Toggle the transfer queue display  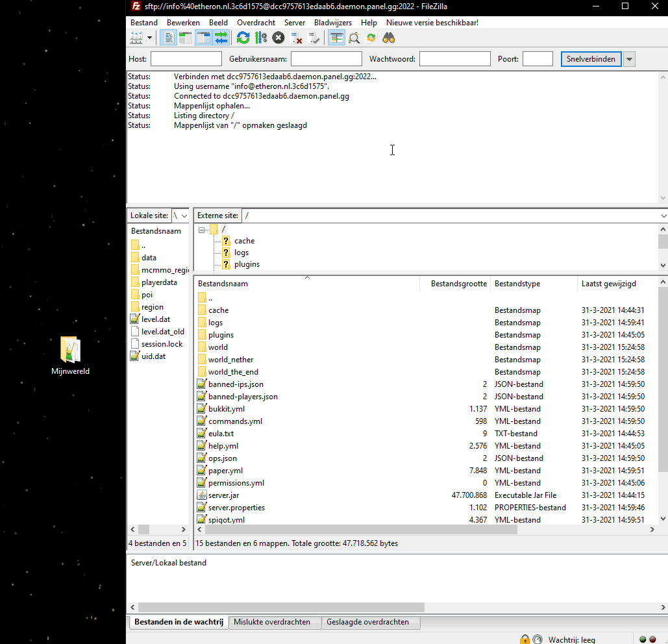point(221,38)
